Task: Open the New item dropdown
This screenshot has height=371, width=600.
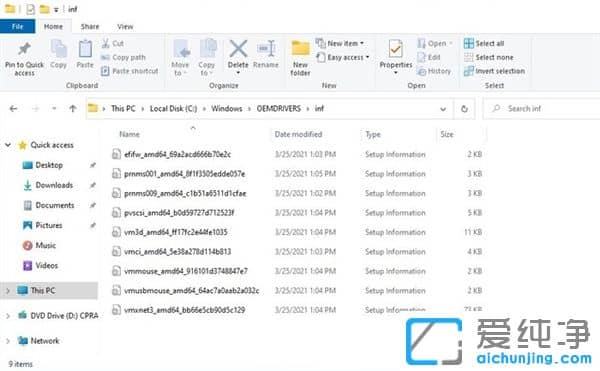Action: coord(340,43)
